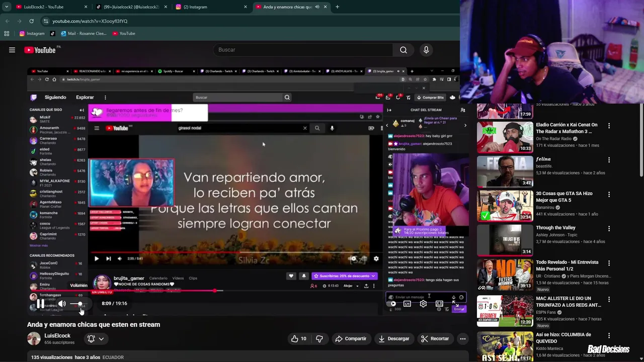Open options for Through the Valley video
644x362 pixels.
(x=609, y=228)
